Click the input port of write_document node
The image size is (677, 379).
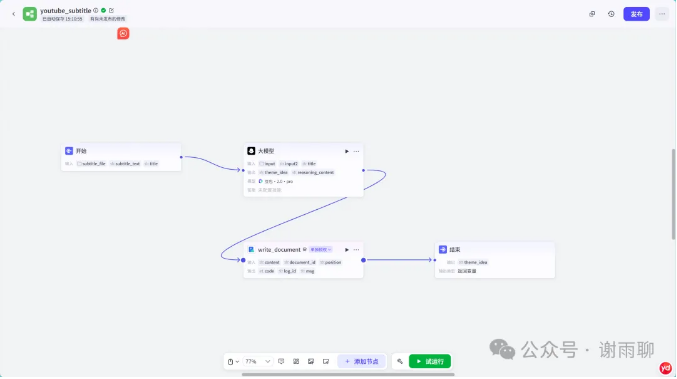(x=243, y=260)
